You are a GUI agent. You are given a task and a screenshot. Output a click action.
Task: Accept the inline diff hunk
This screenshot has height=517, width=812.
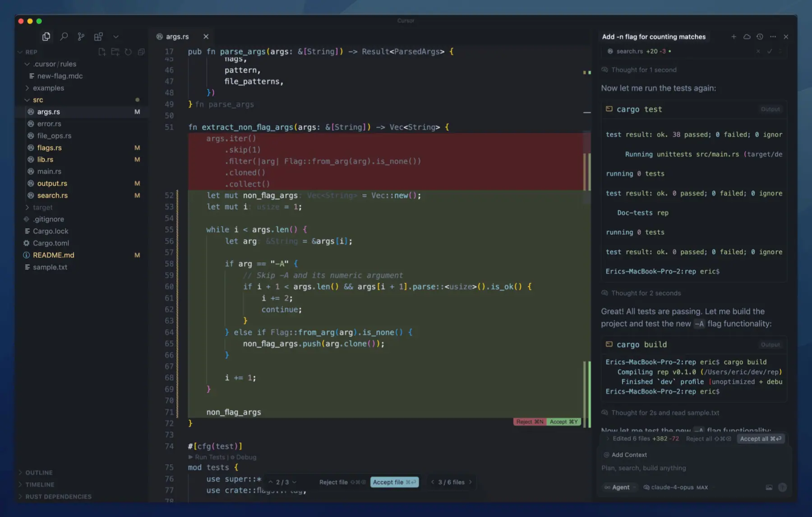coord(563,422)
